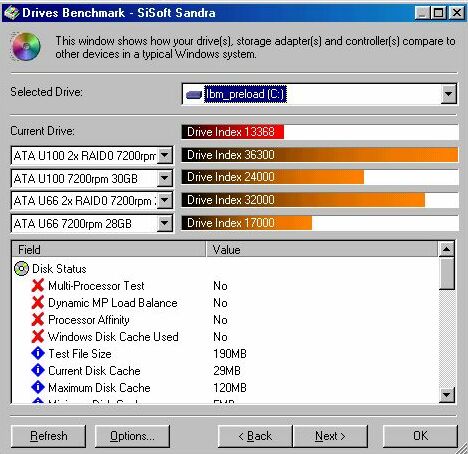Go to the next module with Next
The image size is (468, 454).
(330, 436)
